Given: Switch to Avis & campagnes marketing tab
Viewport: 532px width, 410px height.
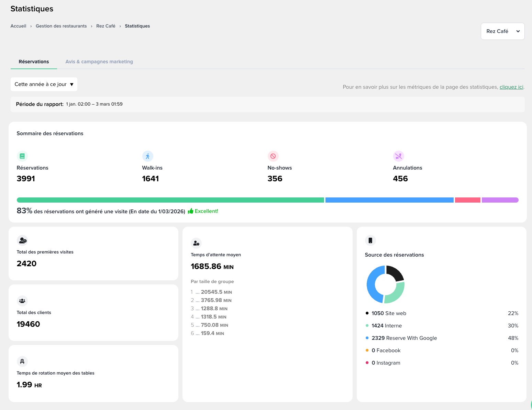Looking at the screenshot, I should (x=99, y=62).
